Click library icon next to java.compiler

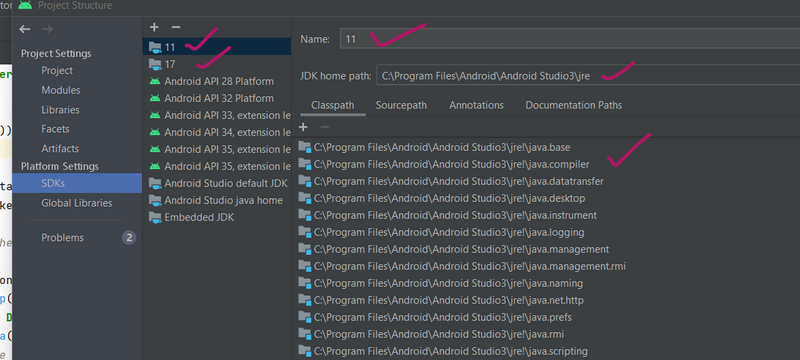[x=305, y=164]
